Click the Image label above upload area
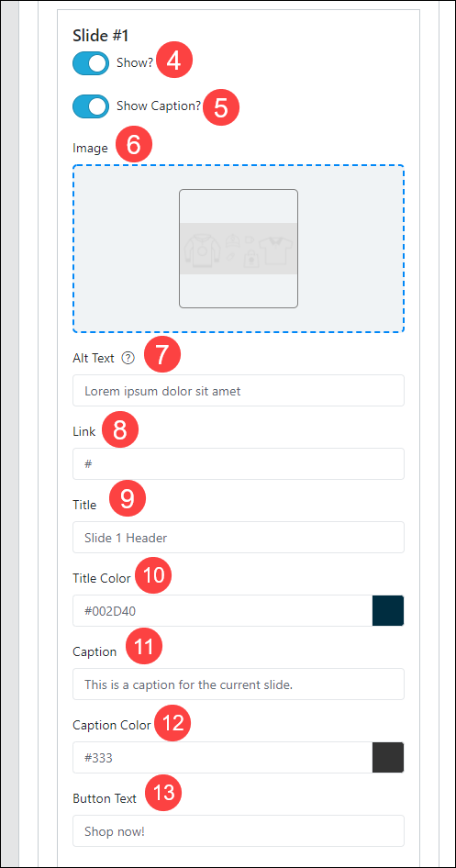Viewport: 456px width, 868px height. (x=90, y=148)
